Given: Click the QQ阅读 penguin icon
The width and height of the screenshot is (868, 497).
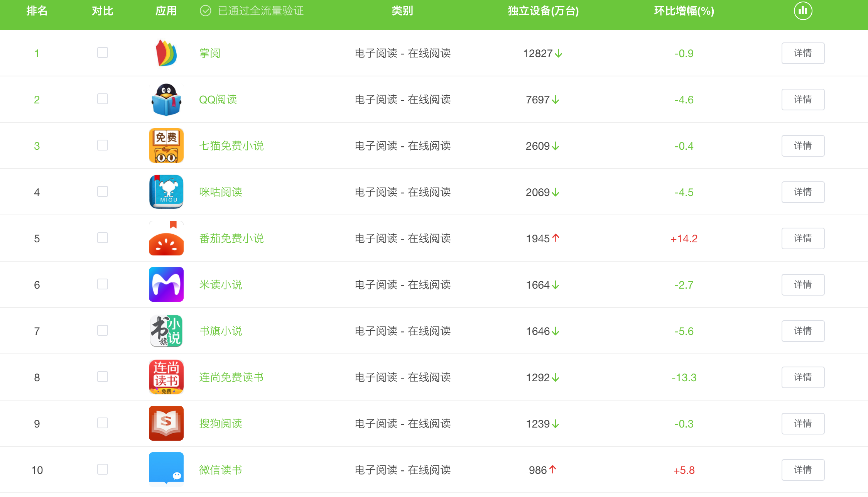Looking at the screenshot, I should [x=166, y=100].
